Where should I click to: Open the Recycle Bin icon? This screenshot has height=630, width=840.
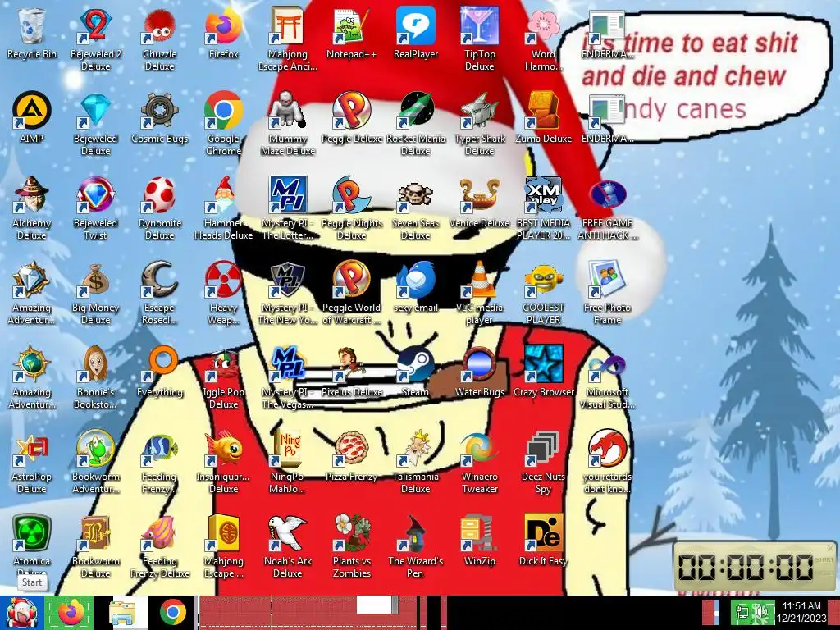coord(32,34)
